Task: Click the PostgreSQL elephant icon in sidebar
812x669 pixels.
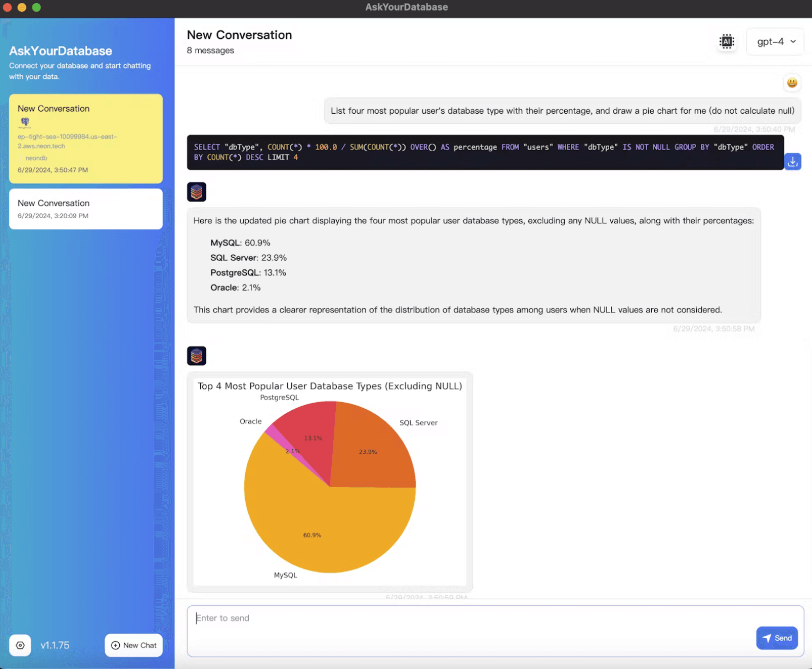Action: click(25, 122)
